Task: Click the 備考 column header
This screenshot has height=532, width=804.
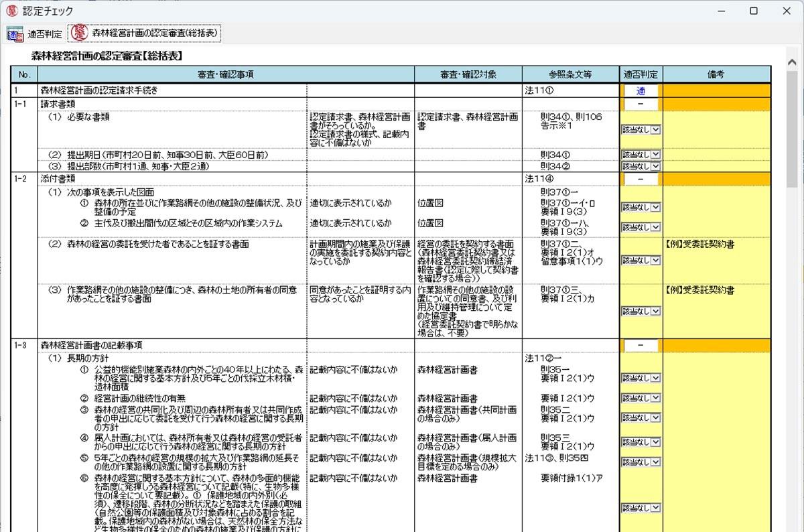Action: 716,74
